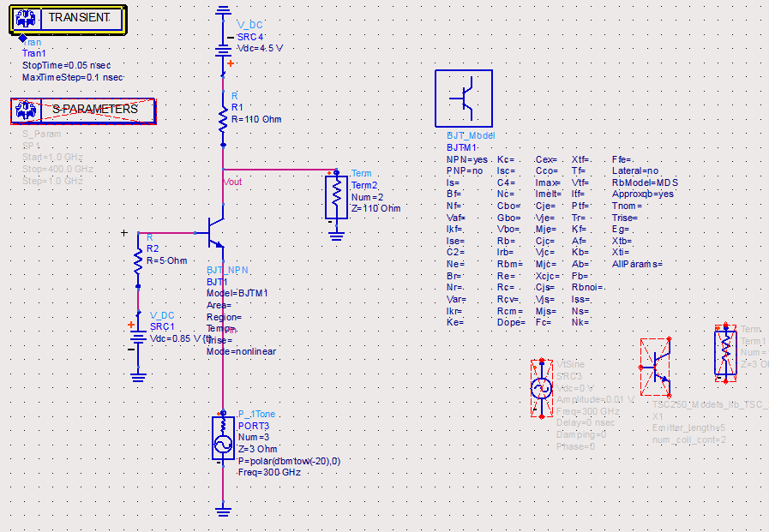The height and width of the screenshot is (532, 769).
Task: Click the num_coll_cont=2 parameter of X1
Action: point(689,439)
